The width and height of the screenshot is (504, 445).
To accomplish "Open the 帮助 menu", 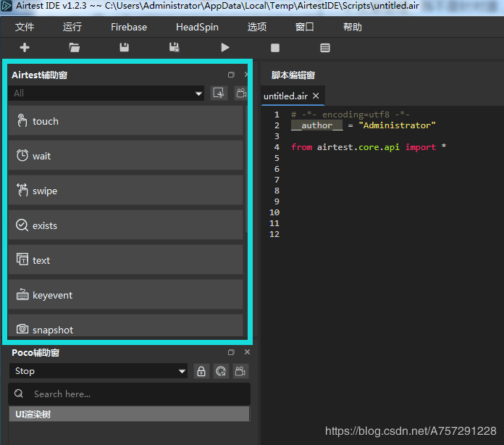I will 352,27.
